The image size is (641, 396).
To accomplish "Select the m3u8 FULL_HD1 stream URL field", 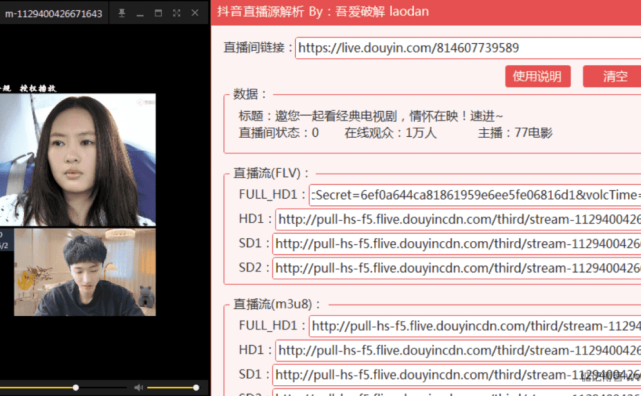I will tap(475, 326).
